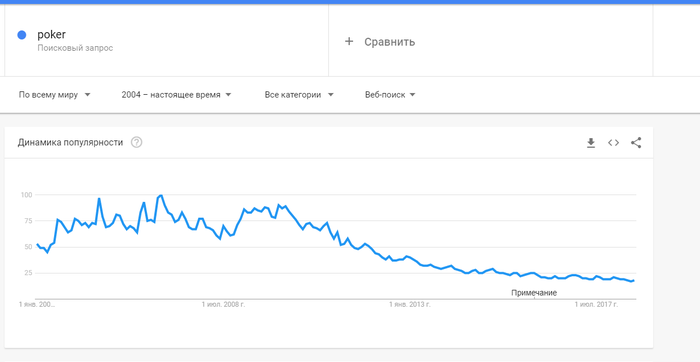Share the popularity chart
This screenshot has height=362, width=700.
636,143
